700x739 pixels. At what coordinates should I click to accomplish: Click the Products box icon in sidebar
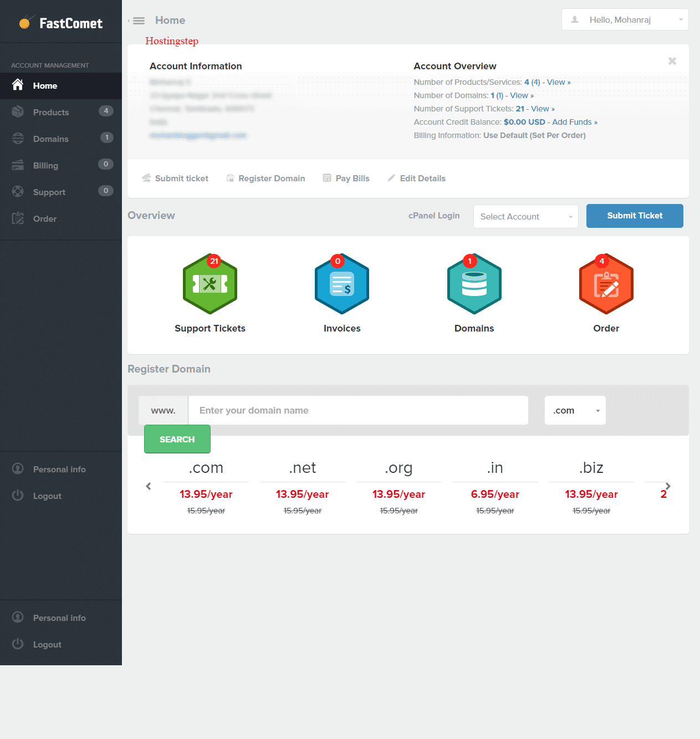18,111
